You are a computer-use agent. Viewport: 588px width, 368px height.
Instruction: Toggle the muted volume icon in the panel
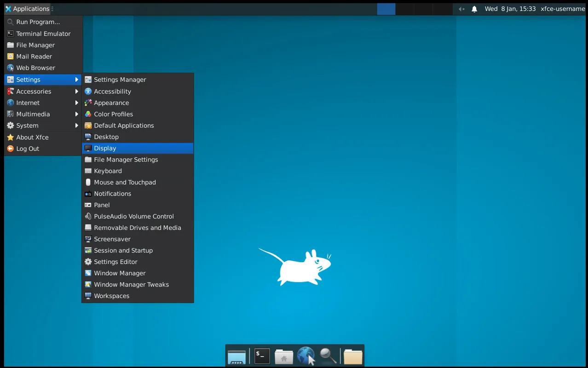click(x=461, y=9)
